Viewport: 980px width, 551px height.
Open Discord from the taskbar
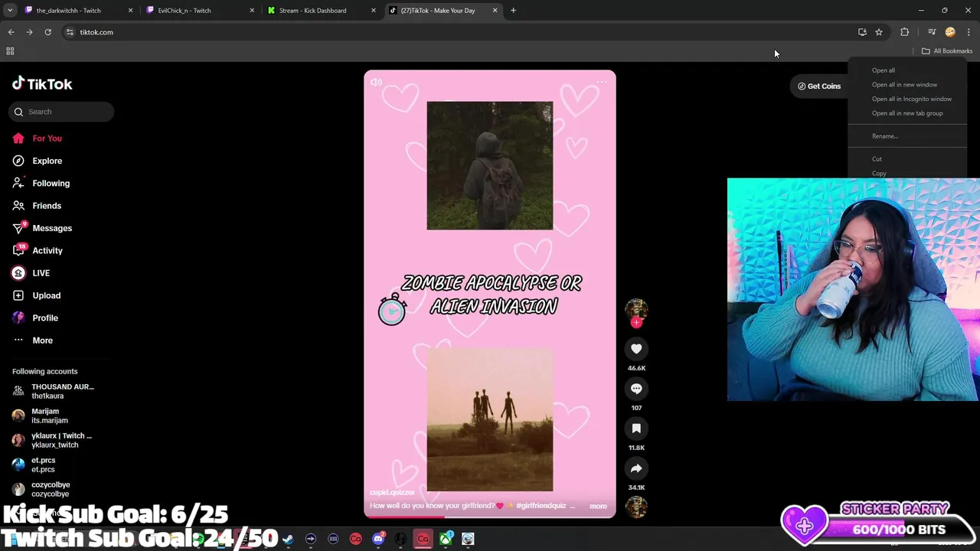[x=378, y=539]
